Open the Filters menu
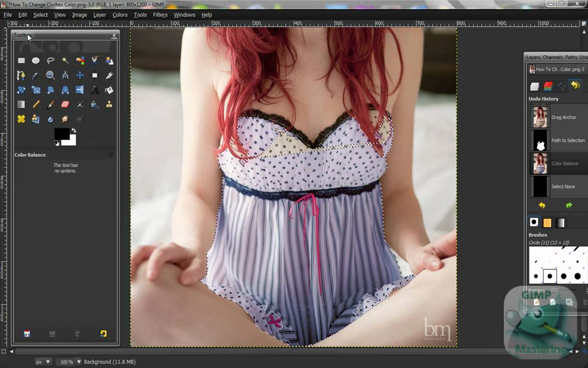 coord(160,15)
